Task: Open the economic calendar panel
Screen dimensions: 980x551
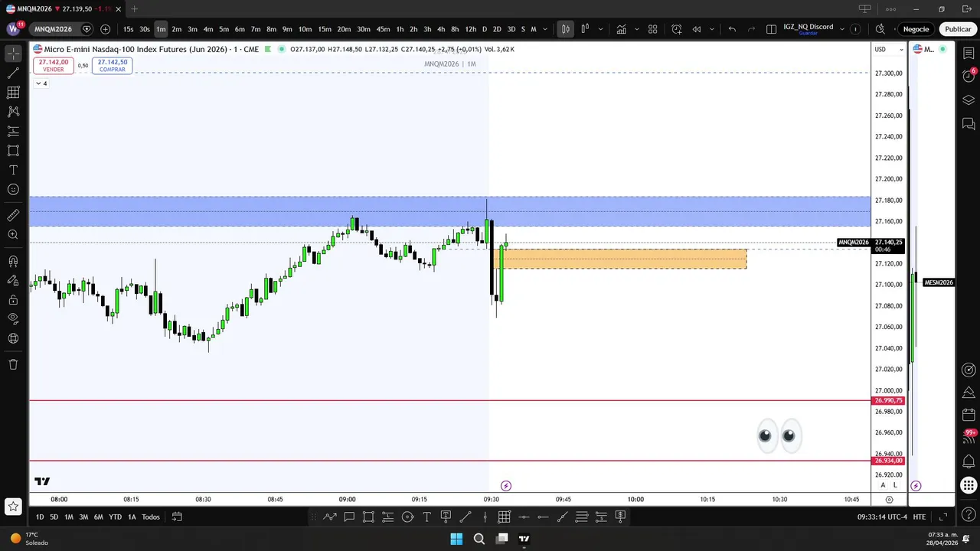Action: point(969,416)
